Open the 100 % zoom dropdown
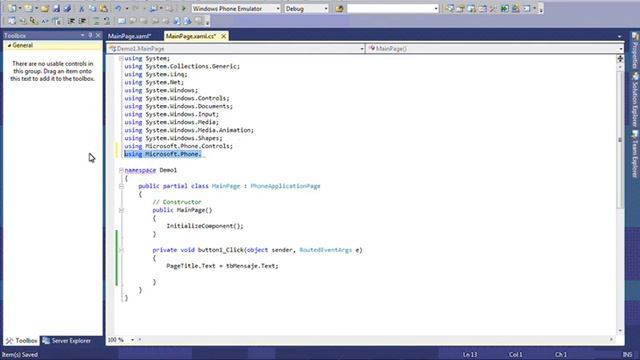Screen dimensions: 640x360 point(132,340)
